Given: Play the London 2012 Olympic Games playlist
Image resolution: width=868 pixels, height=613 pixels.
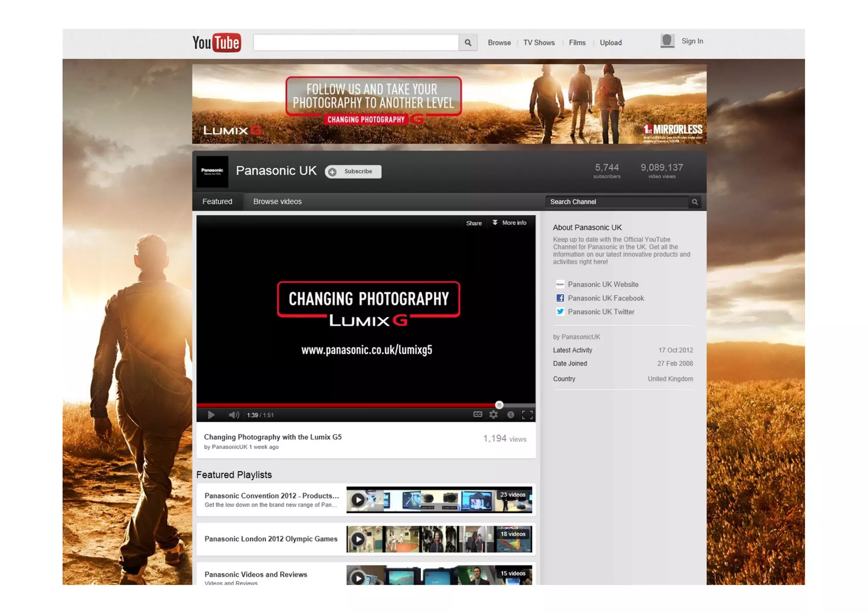Looking at the screenshot, I should 358,539.
